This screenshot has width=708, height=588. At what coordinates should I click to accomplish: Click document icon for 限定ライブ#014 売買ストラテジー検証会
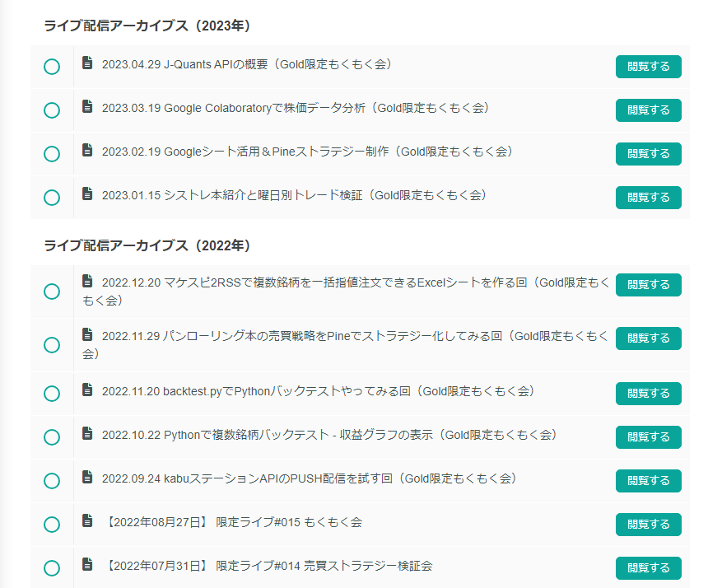(87, 564)
